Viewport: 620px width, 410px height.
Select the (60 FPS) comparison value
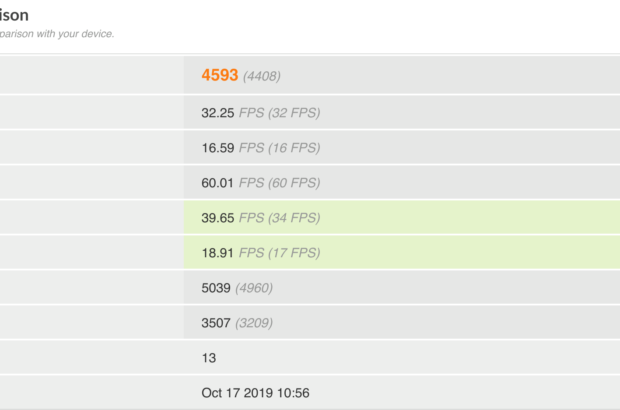295,182
